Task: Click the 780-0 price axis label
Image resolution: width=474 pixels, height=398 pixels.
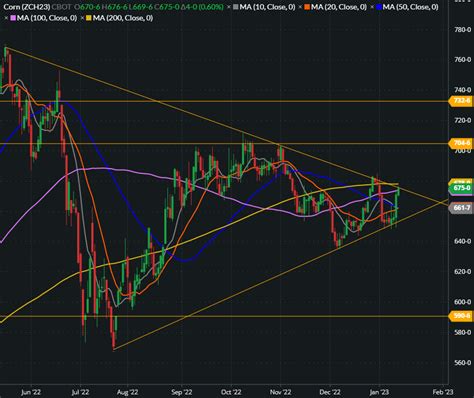Action: click(x=463, y=30)
